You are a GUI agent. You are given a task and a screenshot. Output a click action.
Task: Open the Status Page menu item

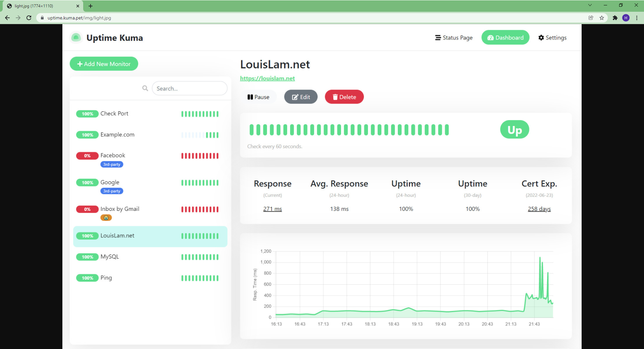point(454,38)
